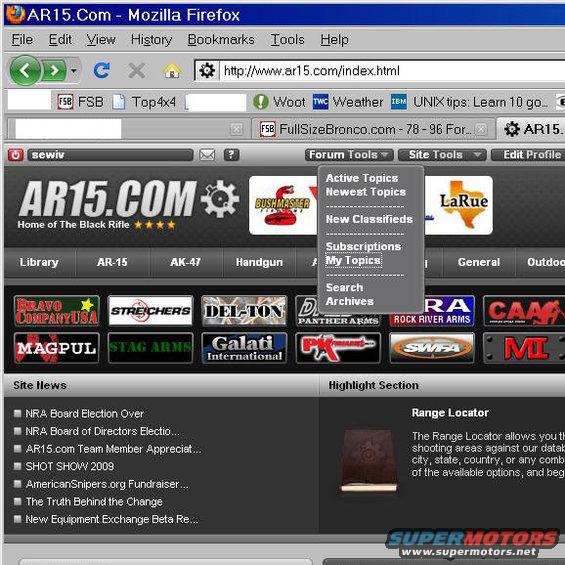Select Search in the Forum Tools menu
565x565 pixels.
click(344, 288)
